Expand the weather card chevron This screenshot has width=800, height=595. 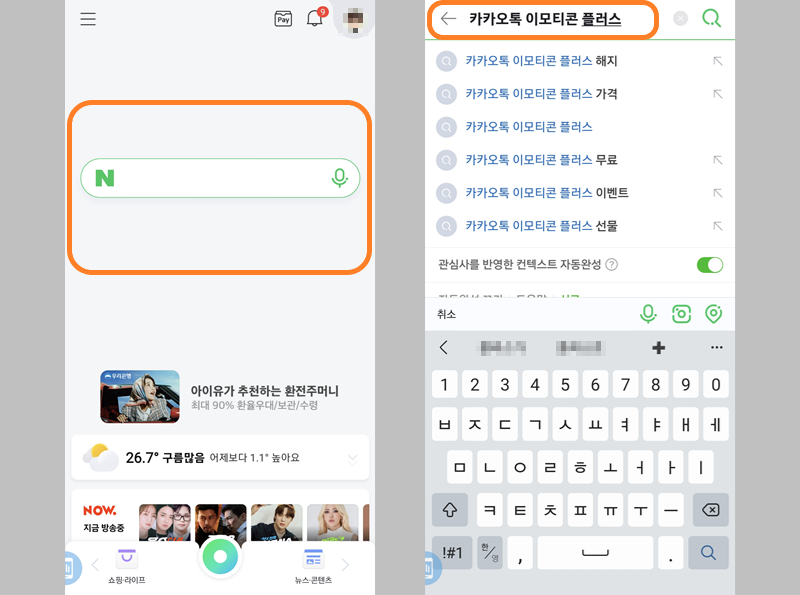352,458
